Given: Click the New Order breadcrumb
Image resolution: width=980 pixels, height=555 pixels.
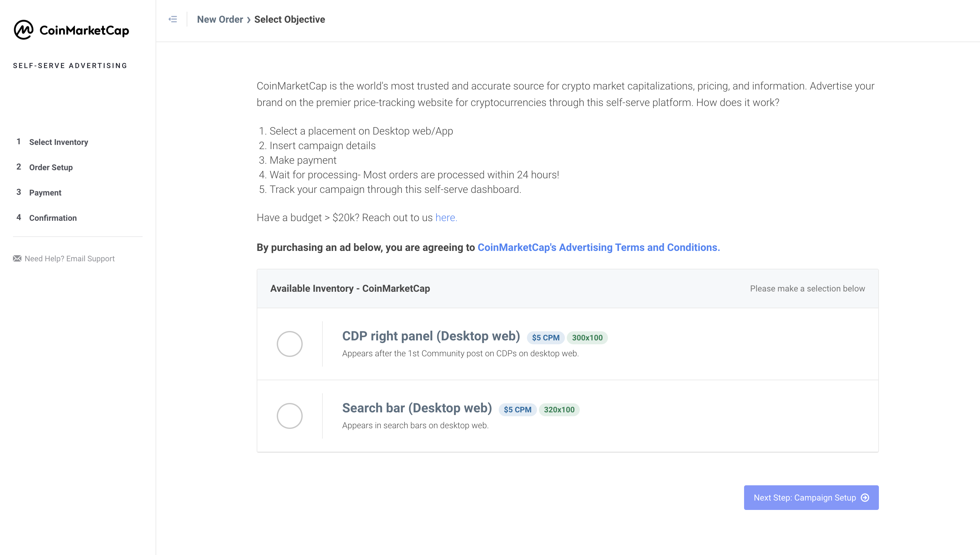Looking at the screenshot, I should (220, 19).
